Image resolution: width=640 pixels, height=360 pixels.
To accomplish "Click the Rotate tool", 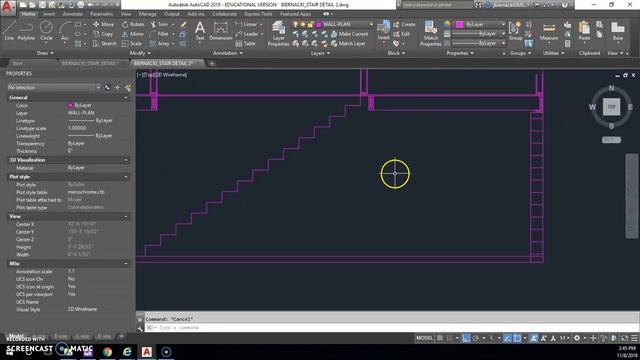I will pyautogui.click(x=133, y=24).
